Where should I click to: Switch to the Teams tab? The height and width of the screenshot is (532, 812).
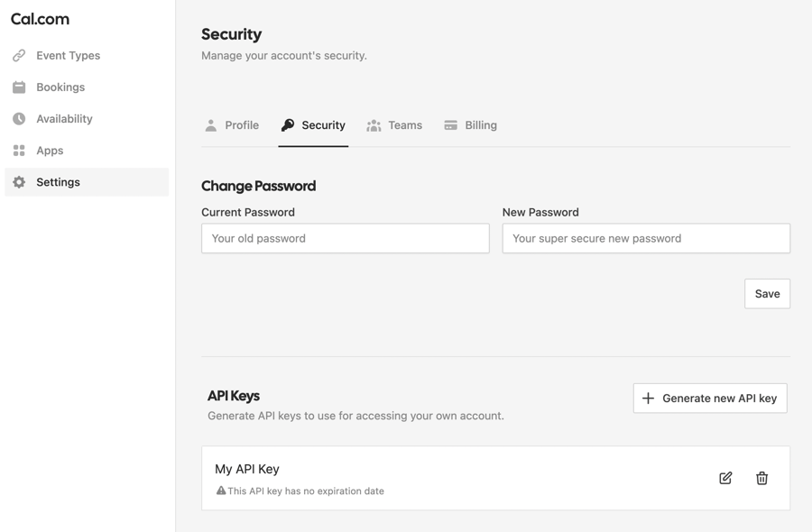click(395, 124)
